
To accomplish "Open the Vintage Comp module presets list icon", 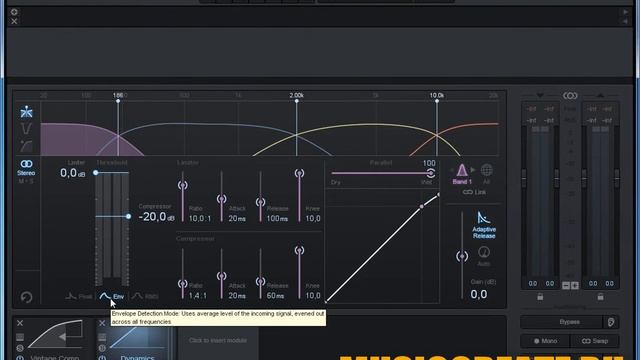I will [x=20, y=337].
